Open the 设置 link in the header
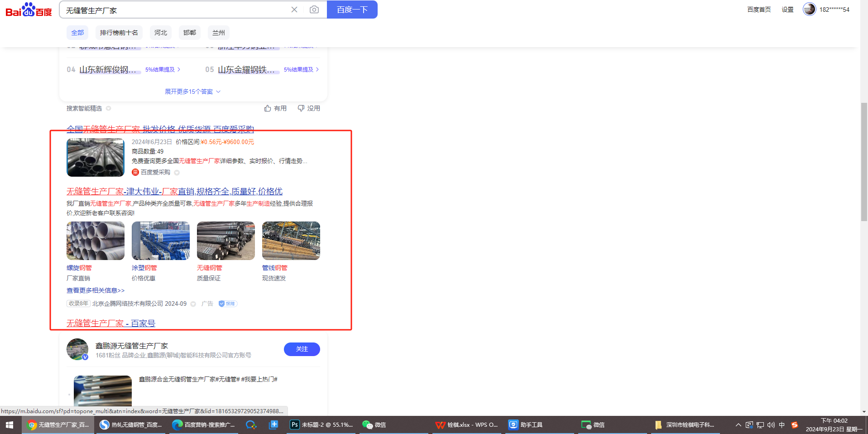 coord(787,10)
